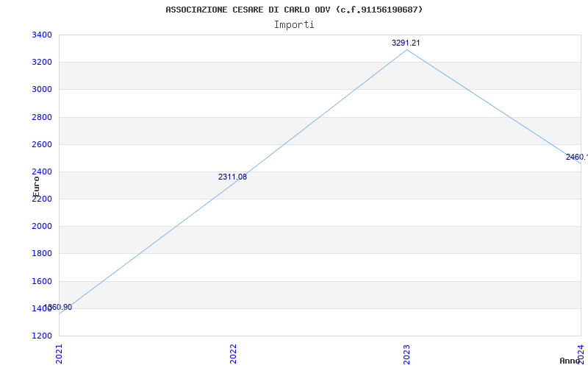Click the 2800 y-axis label
Image resolution: width=588 pixels, height=368 pixels.
click(x=42, y=117)
